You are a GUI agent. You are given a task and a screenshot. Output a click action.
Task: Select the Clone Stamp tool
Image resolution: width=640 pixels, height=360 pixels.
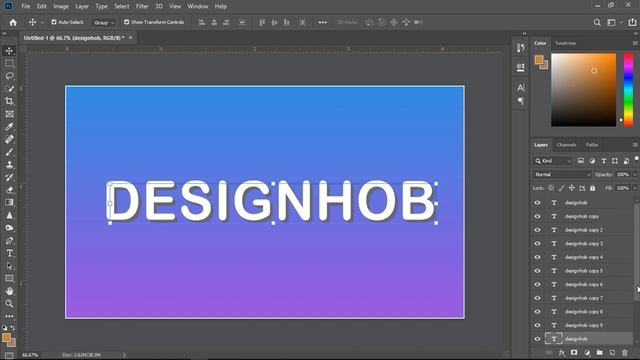point(9,164)
